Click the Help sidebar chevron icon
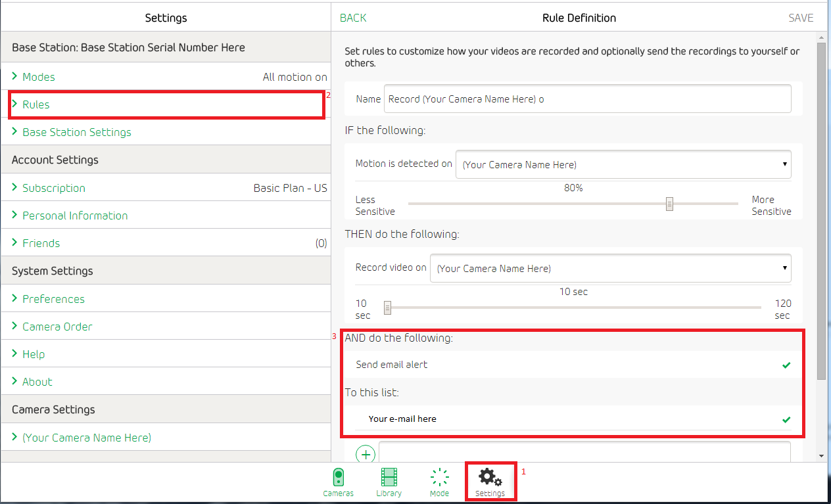The width and height of the screenshot is (831, 504). pos(14,354)
